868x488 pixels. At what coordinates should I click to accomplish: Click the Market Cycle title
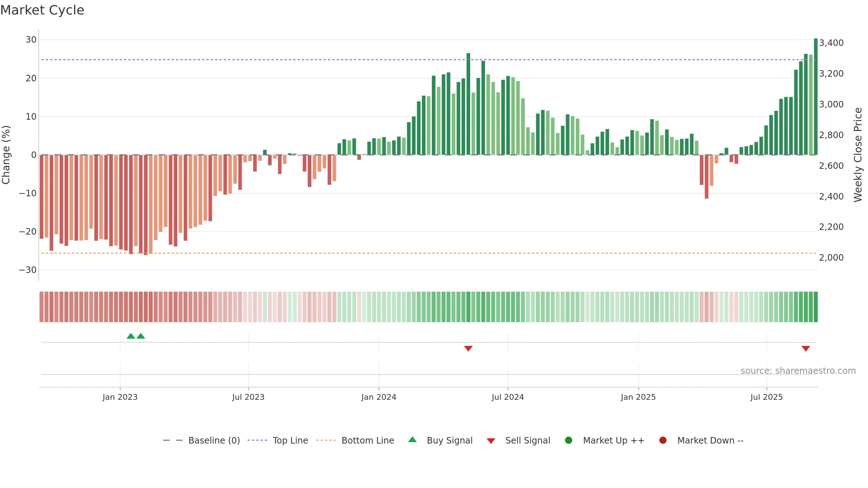pos(42,10)
